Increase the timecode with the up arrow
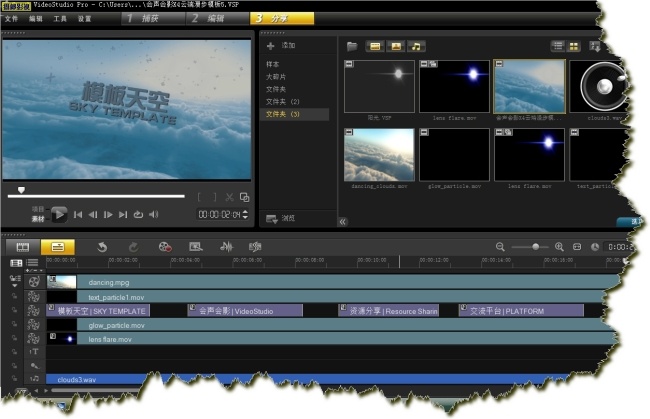The image size is (650, 419). pos(245,212)
